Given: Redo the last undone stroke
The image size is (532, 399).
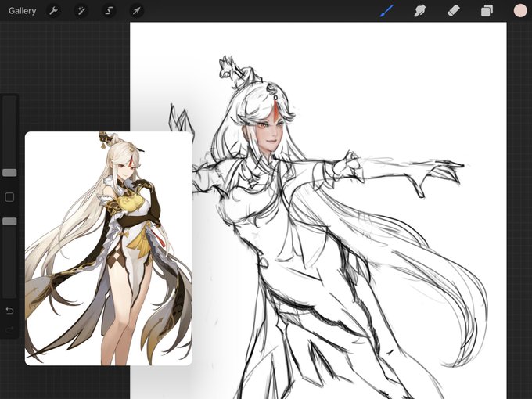Looking at the screenshot, I should pos(9,329).
